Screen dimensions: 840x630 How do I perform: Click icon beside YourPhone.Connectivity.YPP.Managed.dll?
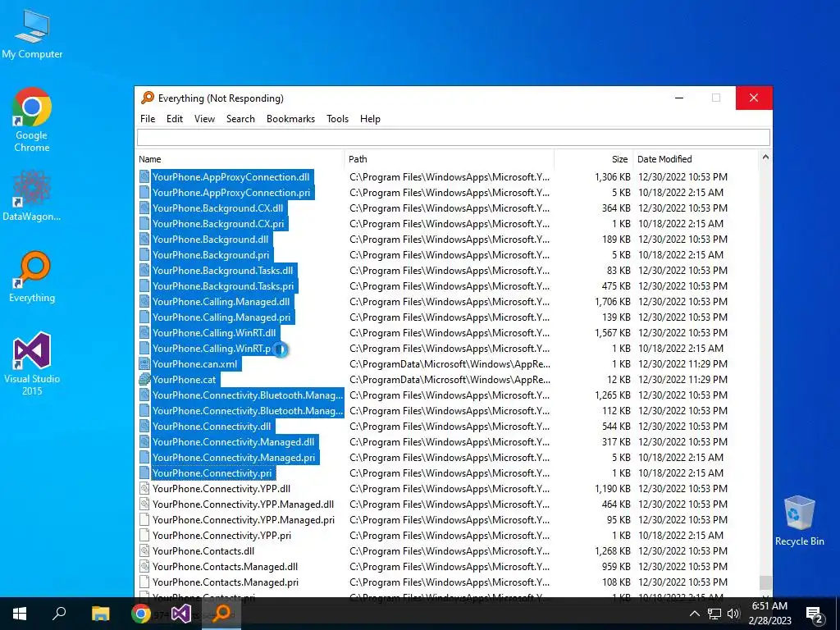(144, 504)
